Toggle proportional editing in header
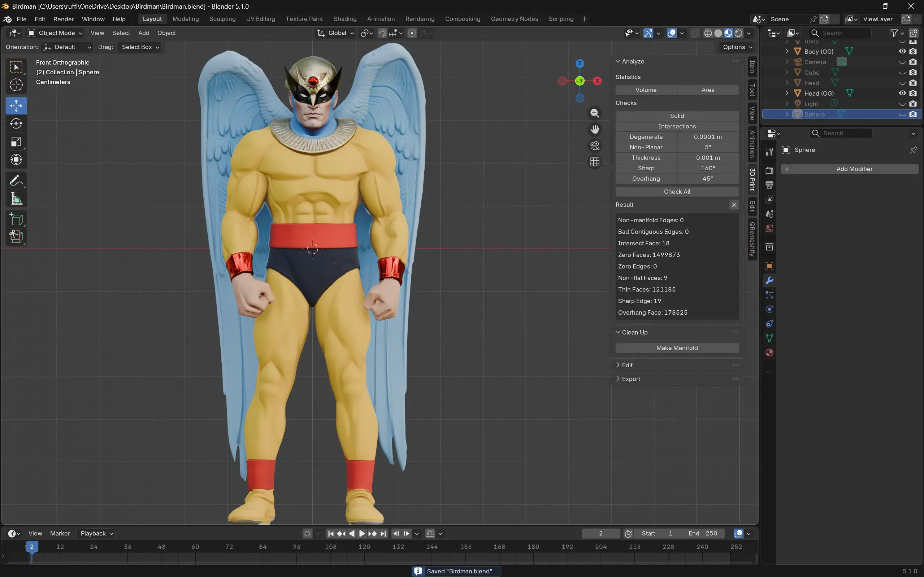Viewport: 924px width, 577px height. (x=412, y=33)
